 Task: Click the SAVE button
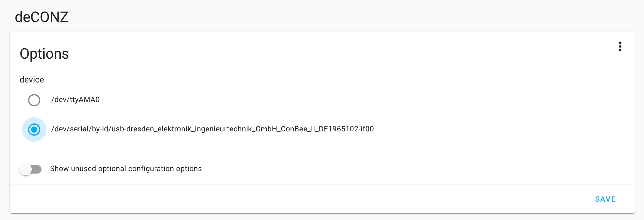[x=605, y=199]
